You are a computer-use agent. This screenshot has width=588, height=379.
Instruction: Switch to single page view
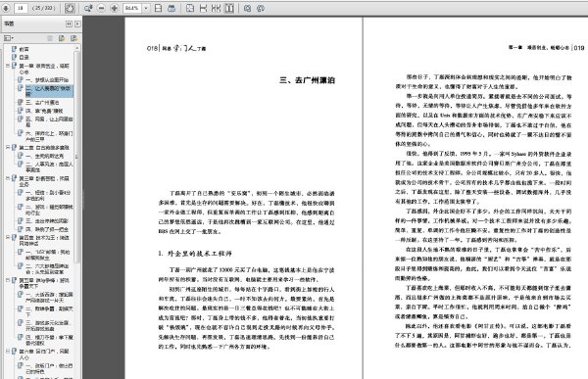(190, 8)
